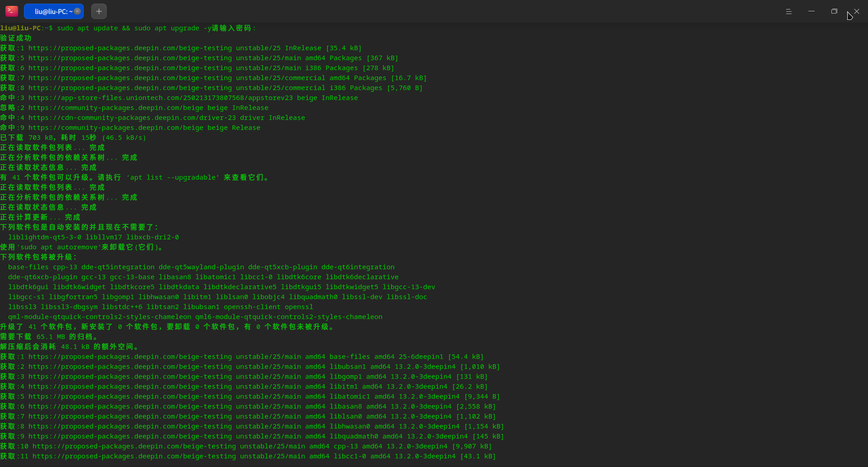Open a new terminal tab with plus button
The image size is (868, 467).
(x=99, y=11)
